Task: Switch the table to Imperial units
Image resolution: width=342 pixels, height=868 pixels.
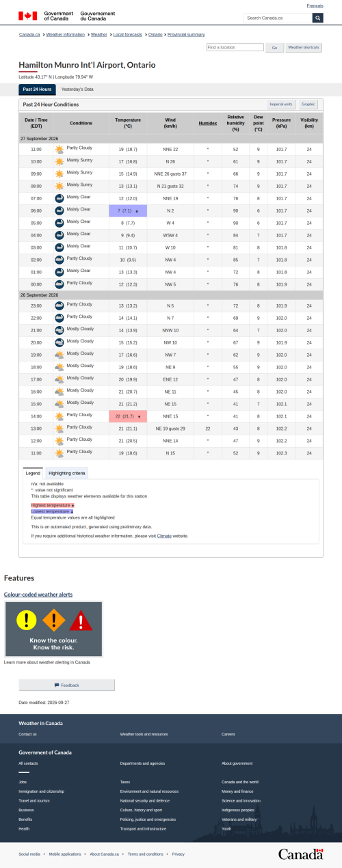Action: pyautogui.click(x=281, y=105)
